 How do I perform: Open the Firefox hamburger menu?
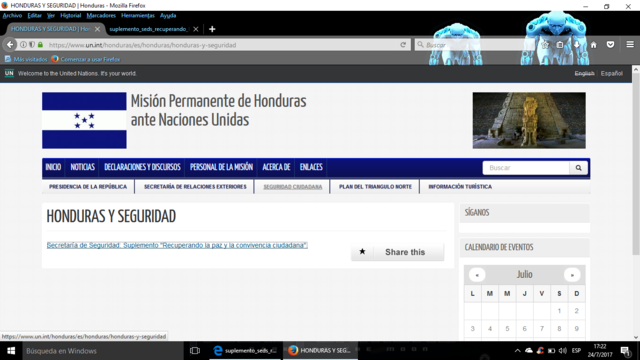(x=630, y=44)
